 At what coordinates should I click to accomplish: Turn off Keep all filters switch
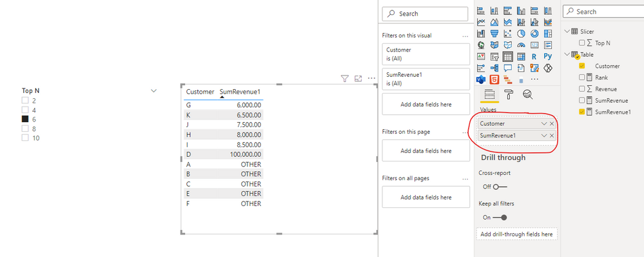click(x=500, y=218)
